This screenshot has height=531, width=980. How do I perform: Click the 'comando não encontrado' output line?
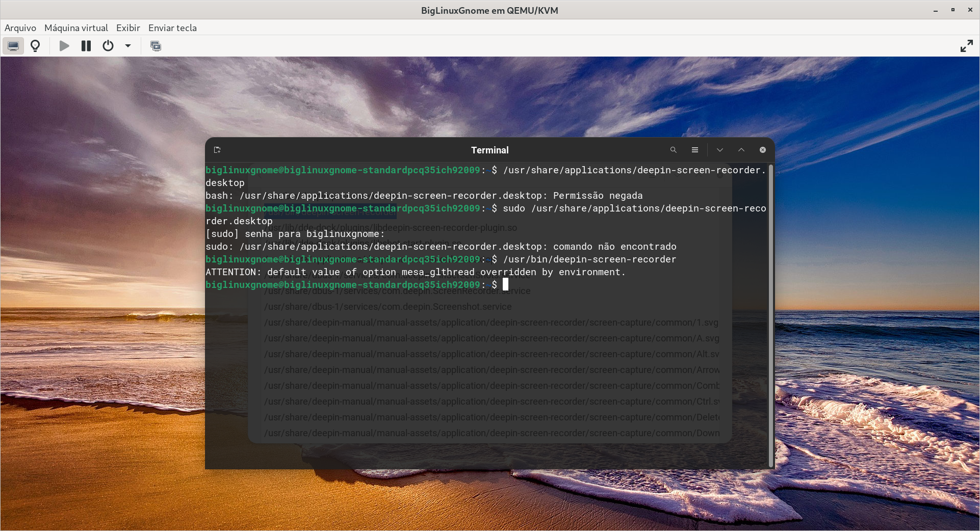pos(441,247)
